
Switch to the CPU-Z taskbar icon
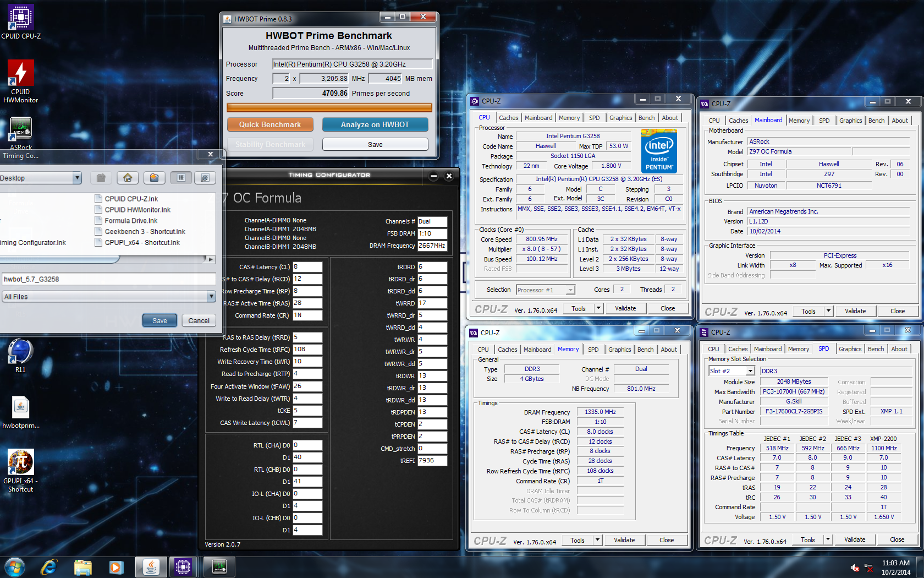click(x=183, y=566)
